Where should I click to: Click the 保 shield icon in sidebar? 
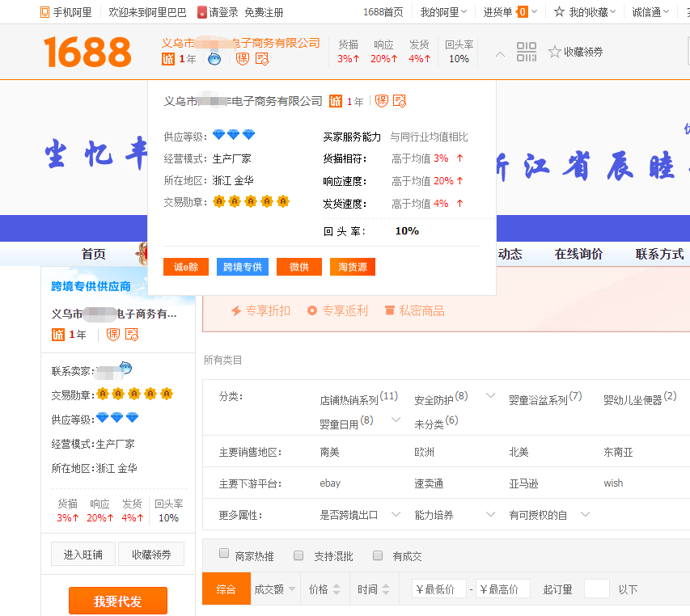113,335
